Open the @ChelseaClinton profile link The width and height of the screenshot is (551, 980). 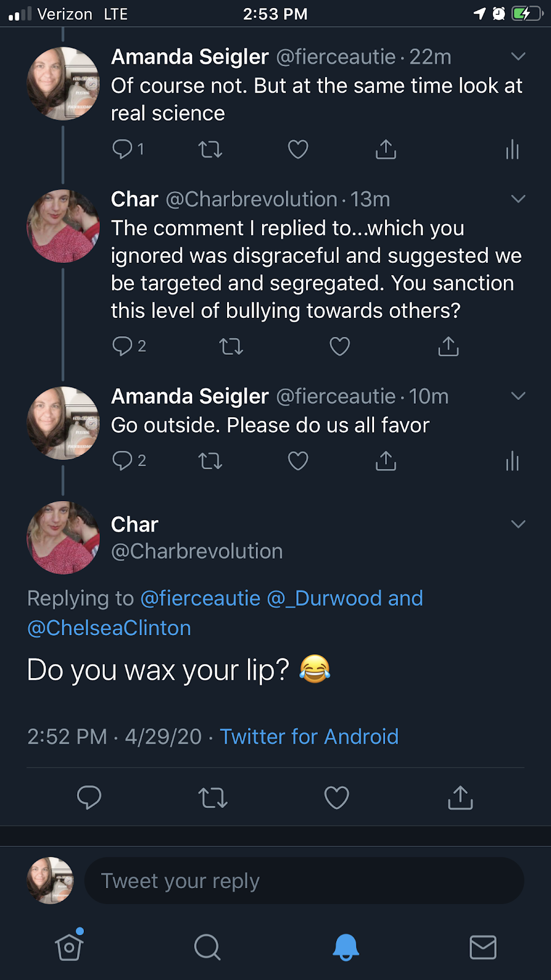109,628
